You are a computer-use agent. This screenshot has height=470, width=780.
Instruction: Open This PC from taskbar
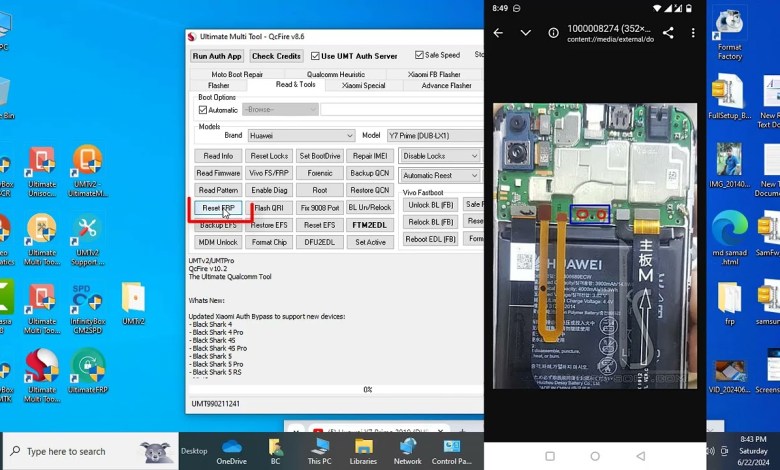pyautogui.click(x=319, y=451)
